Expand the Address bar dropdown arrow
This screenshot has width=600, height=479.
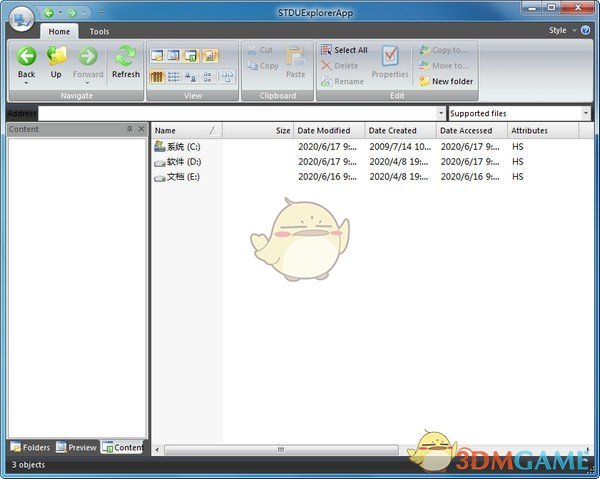(441, 113)
